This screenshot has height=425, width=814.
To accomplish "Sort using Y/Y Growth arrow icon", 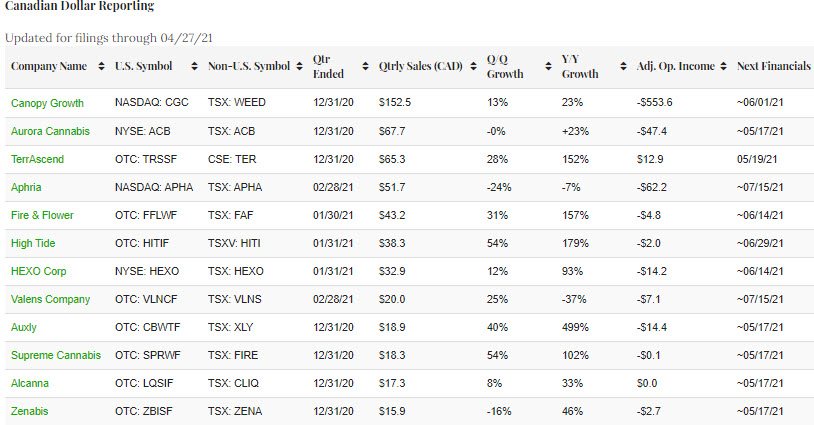I will point(623,67).
